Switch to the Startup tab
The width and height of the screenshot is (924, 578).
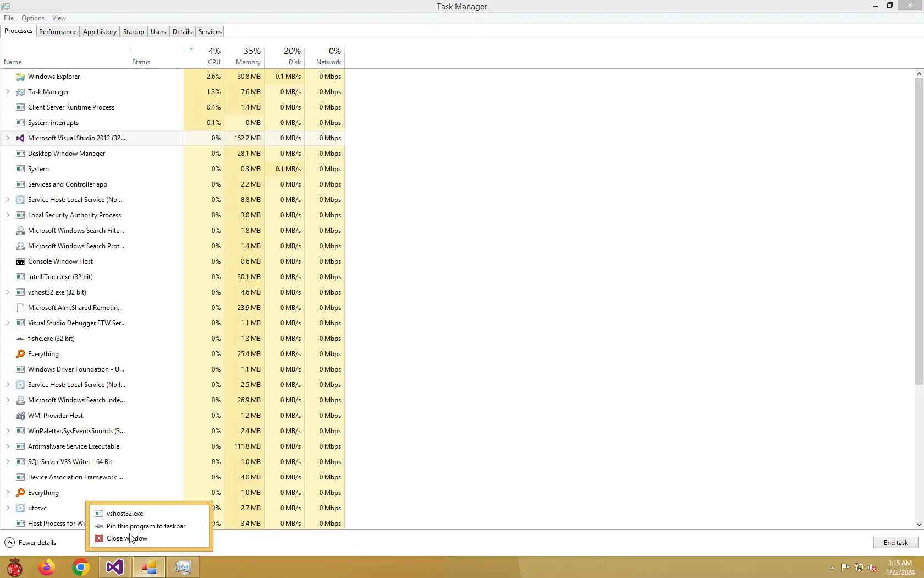134,32
